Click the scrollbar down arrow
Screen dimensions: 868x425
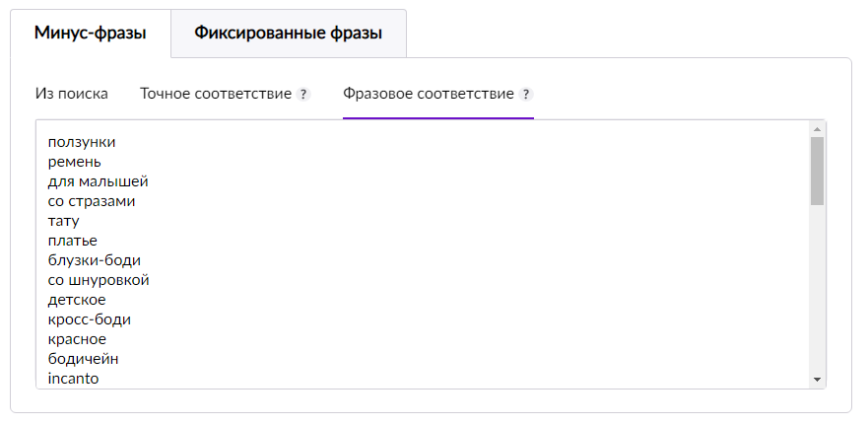click(x=817, y=380)
